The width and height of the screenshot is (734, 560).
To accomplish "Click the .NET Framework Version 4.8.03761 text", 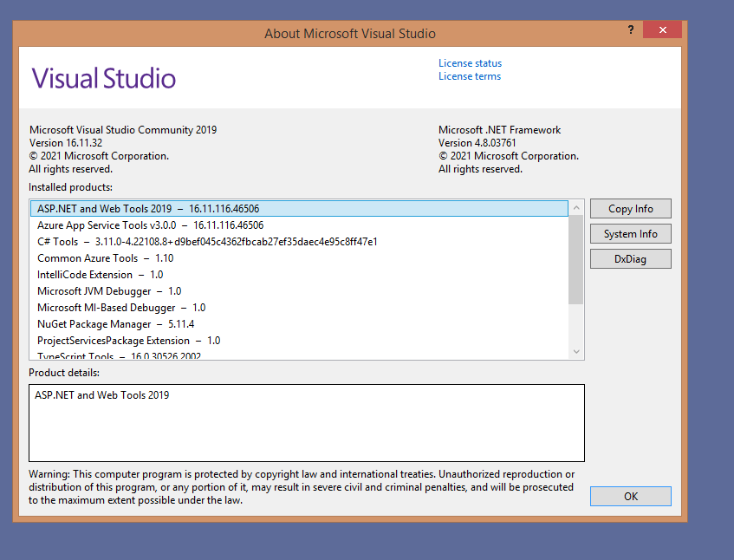I will click(x=477, y=143).
